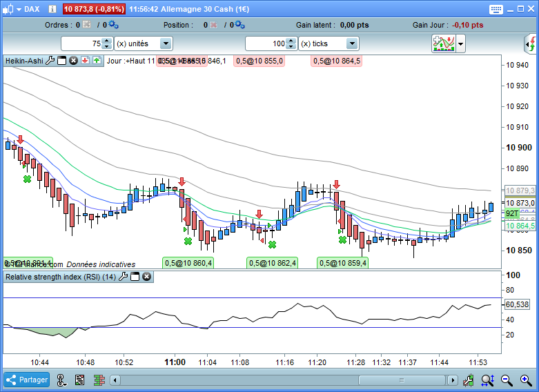The image size is (539, 392).
Task: Select the order label 0,5@10 855,0
Action: 259,61
